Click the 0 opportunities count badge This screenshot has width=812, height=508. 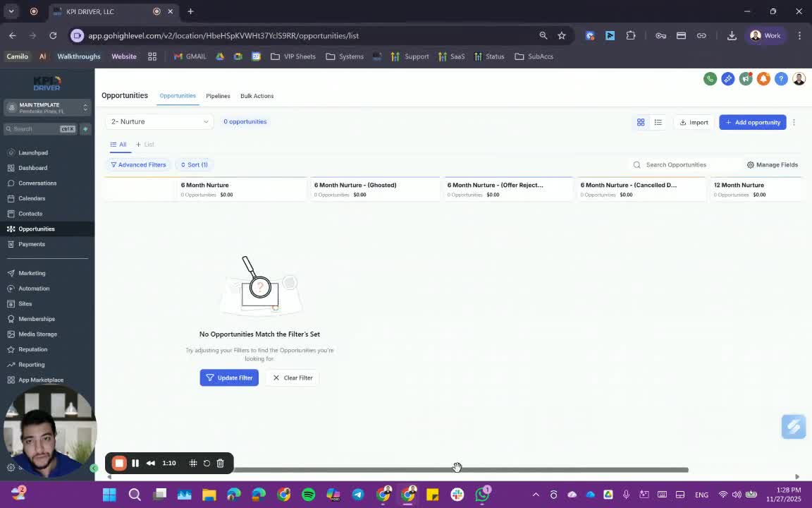coord(245,122)
